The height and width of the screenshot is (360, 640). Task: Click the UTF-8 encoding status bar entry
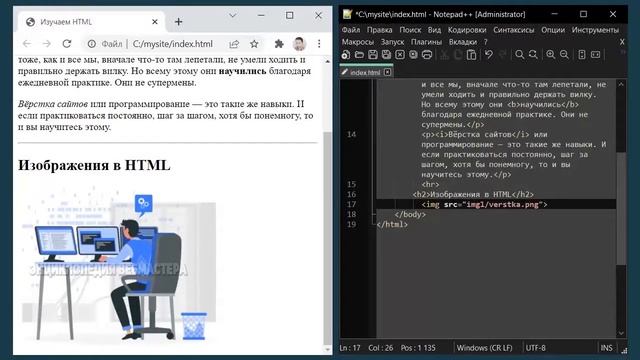pyautogui.click(x=536, y=348)
